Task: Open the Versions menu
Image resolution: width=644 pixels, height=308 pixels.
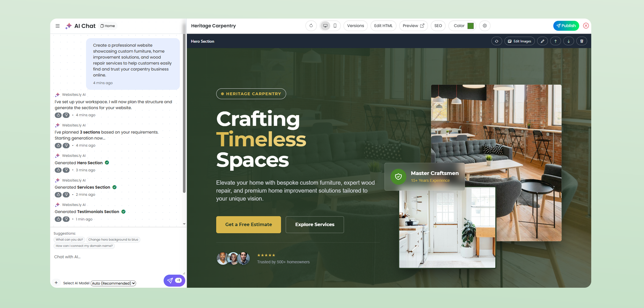Action: pyautogui.click(x=355, y=26)
